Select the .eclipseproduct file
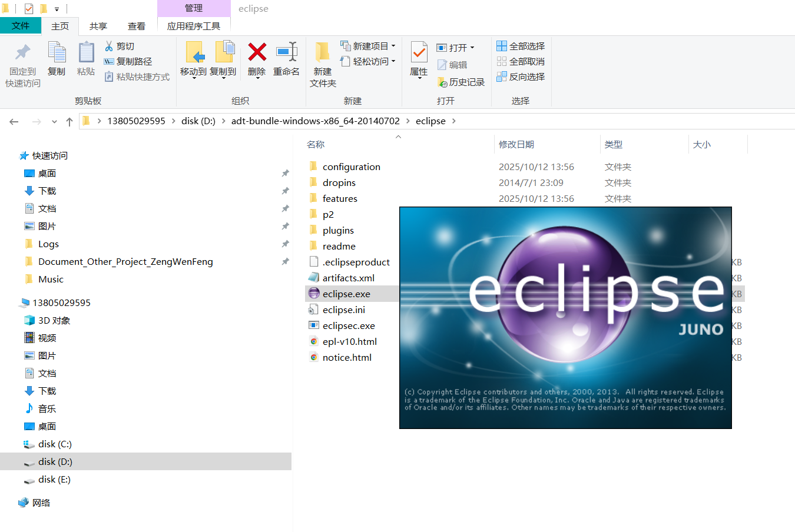Viewport: 795px width, 532px height. pyautogui.click(x=356, y=262)
